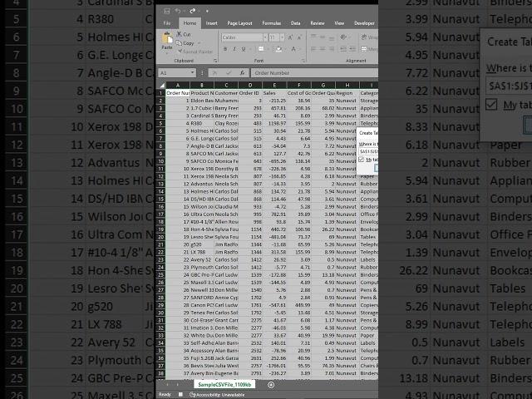Open the Data ribbon tab
Screen dimensions: 532x399
click(296, 23)
